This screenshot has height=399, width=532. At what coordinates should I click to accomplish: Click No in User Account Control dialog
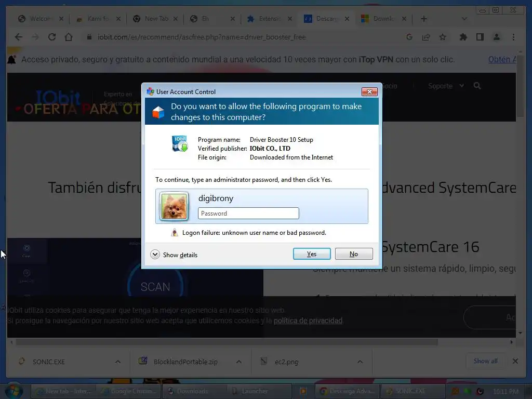point(353,254)
